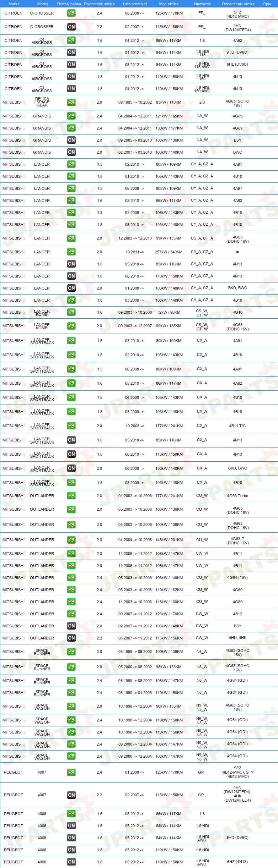Click the Marka column header
The image size is (278, 868).
14,4
